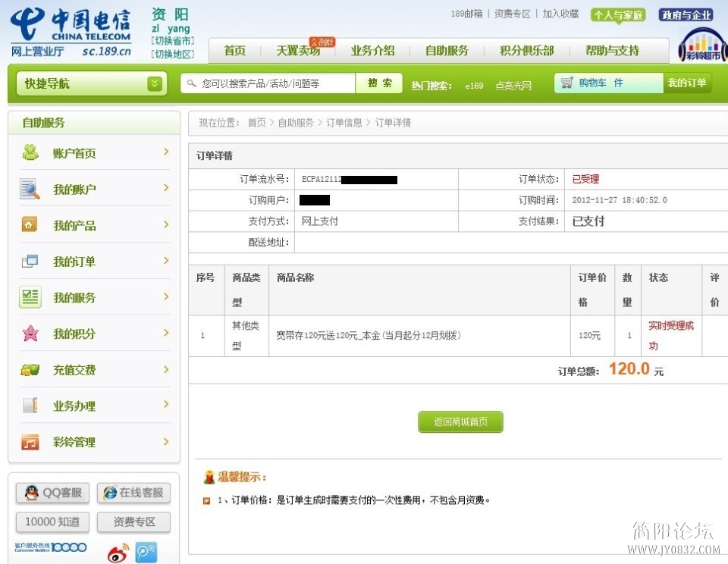Open the 资费专区 top link
Screen dimensions: 728x564
point(513,14)
